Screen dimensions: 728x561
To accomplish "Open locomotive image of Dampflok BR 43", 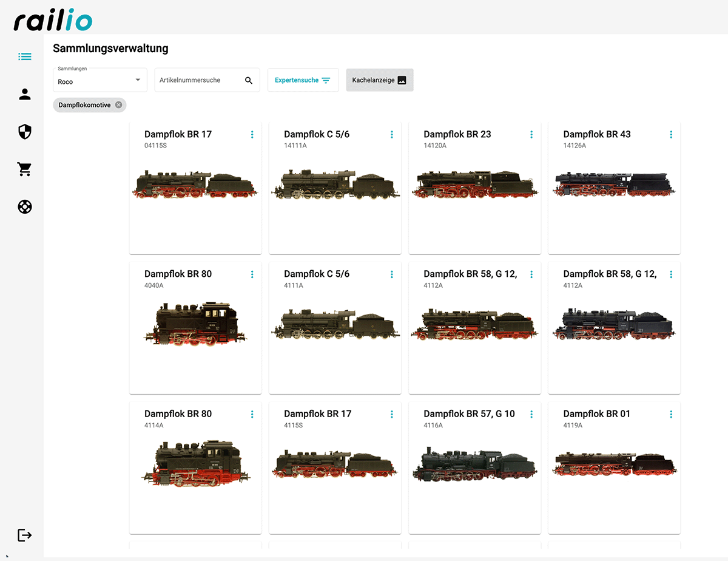I will click(614, 184).
